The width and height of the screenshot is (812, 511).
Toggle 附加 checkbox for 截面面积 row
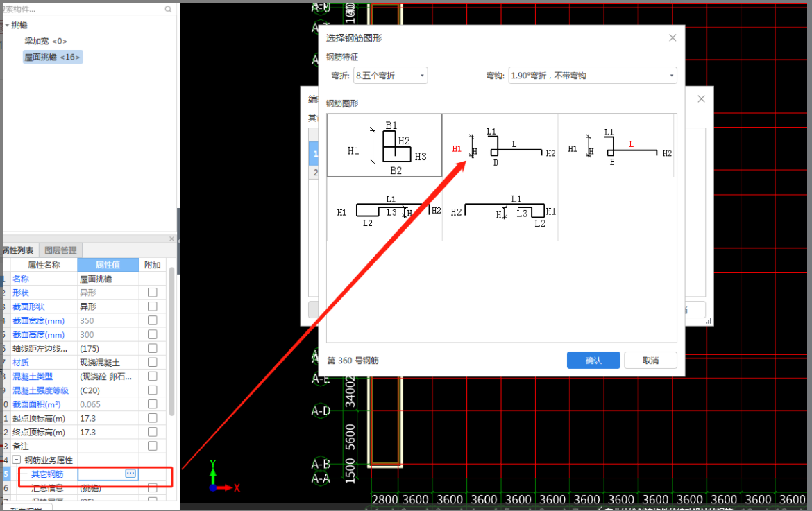[152, 404]
